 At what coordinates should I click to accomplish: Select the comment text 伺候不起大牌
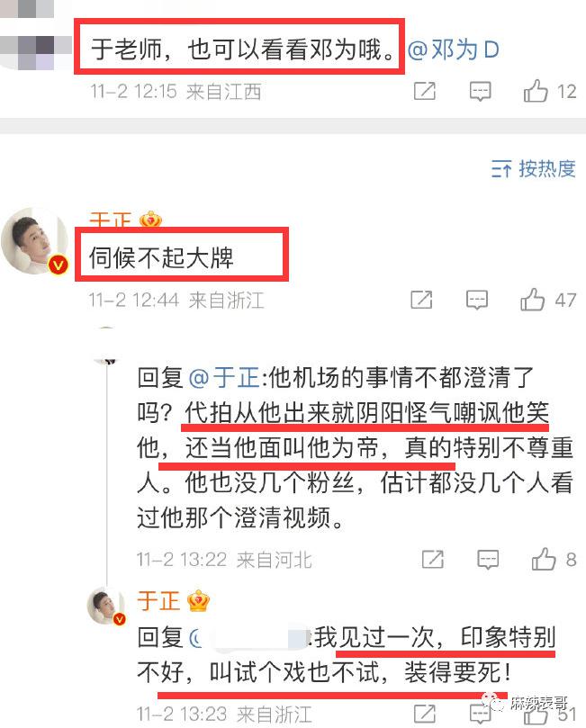[161, 257]
